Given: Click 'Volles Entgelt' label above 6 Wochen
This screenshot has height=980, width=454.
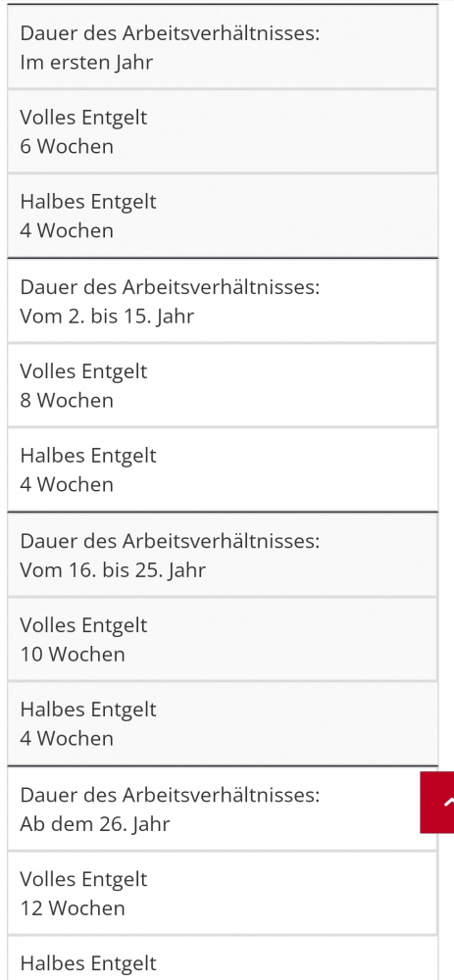Looking at the screenshot, I should [83, 117].
